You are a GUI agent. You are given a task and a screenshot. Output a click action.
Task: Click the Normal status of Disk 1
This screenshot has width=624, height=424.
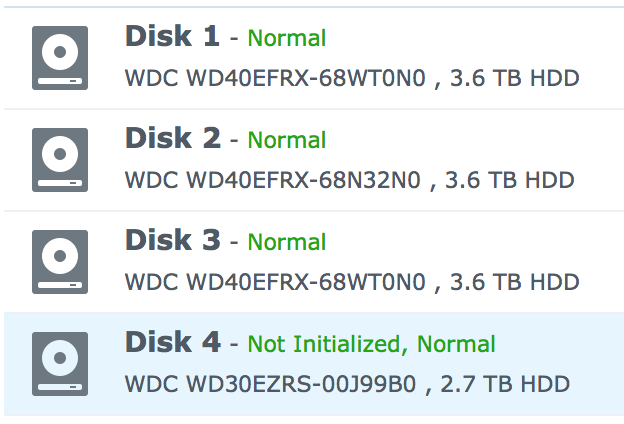[x=286, y=39]
